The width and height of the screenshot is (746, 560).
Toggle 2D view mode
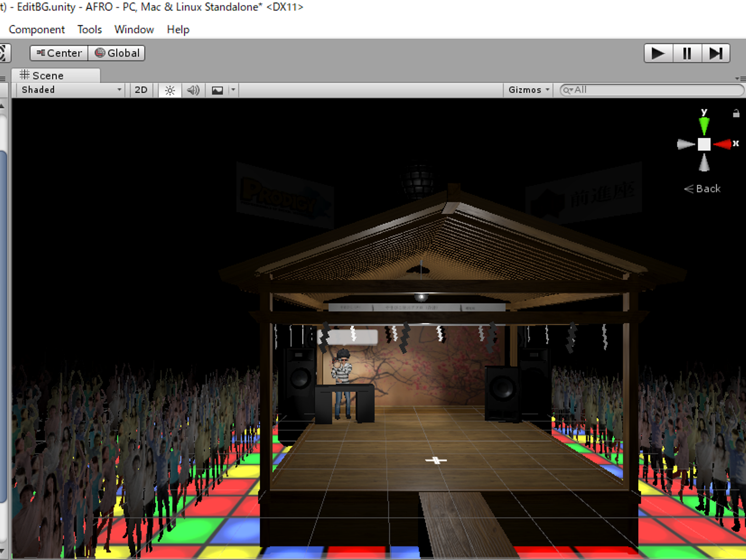[141, 90]
